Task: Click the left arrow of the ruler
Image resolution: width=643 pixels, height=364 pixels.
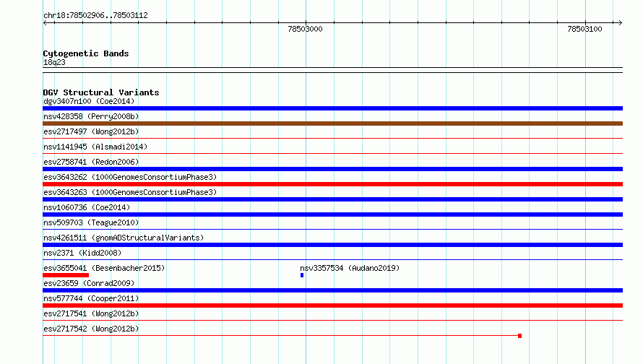Action: point(45,22)
